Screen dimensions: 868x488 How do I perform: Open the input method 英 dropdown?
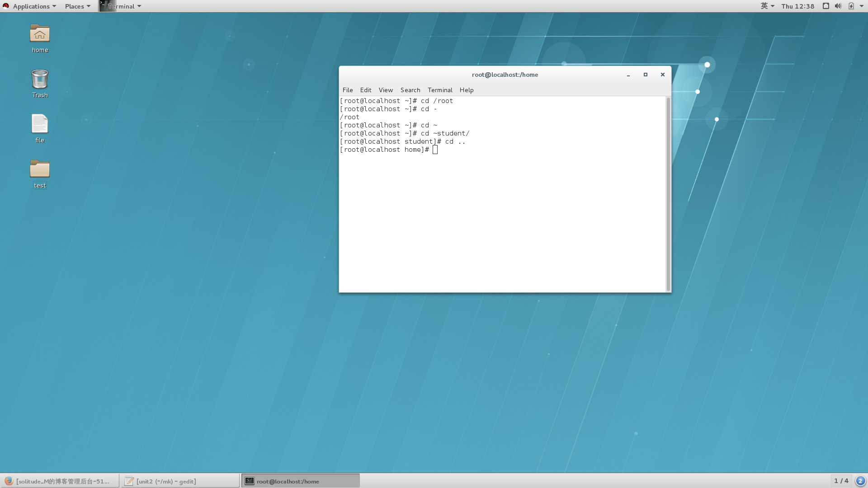[768, 6]
